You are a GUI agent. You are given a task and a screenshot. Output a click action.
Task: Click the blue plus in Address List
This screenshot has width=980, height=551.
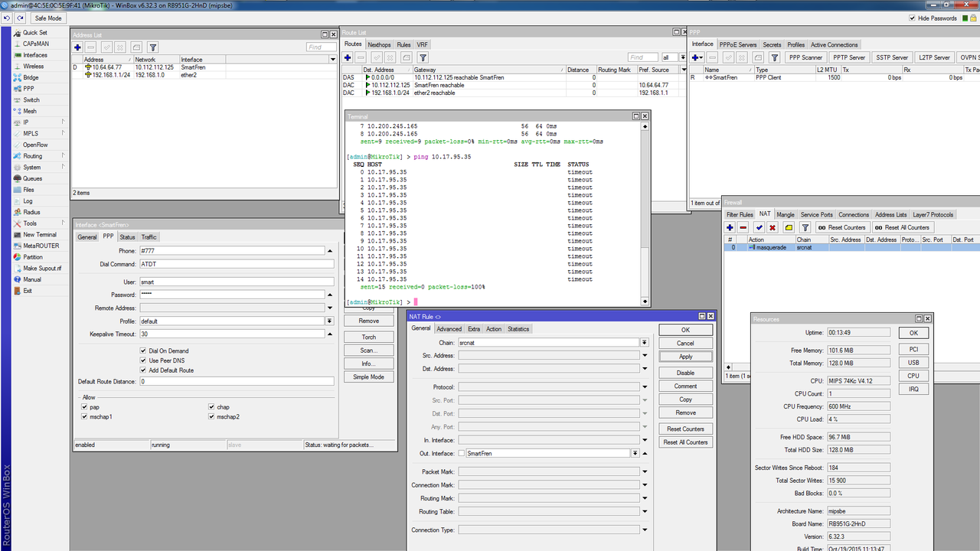coord(77,47)
